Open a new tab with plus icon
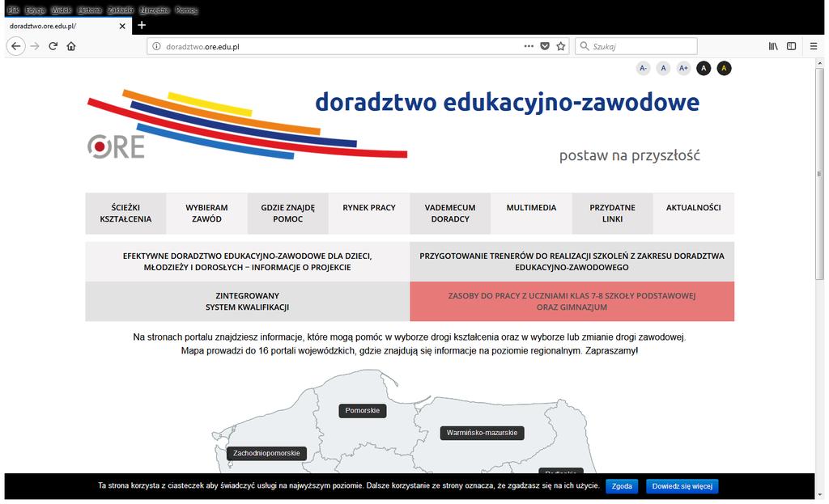This screenshot has height=504, width=829. tap(142, 25)
